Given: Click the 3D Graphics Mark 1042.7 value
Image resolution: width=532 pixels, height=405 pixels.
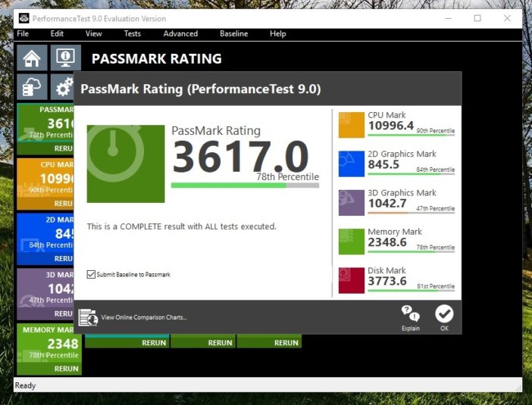Looking at the screenshot, I should pyautogui.click(x=387, y=204).
